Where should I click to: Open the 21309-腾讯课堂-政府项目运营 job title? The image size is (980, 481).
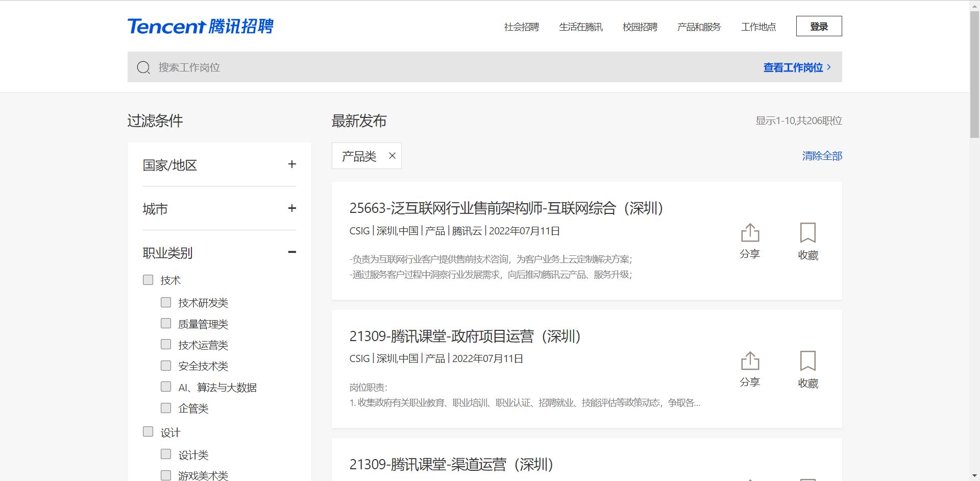[465, 336]
